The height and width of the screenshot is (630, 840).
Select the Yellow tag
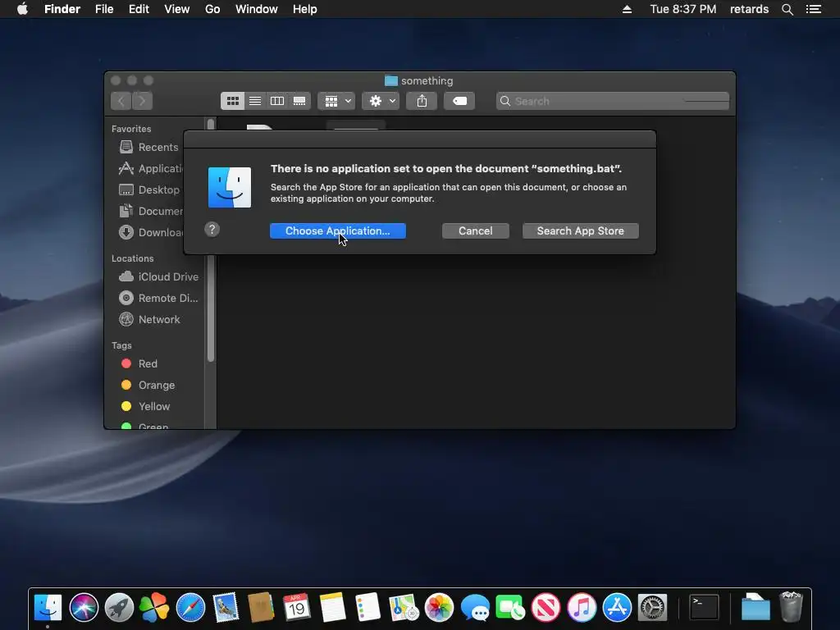point(146,407)
